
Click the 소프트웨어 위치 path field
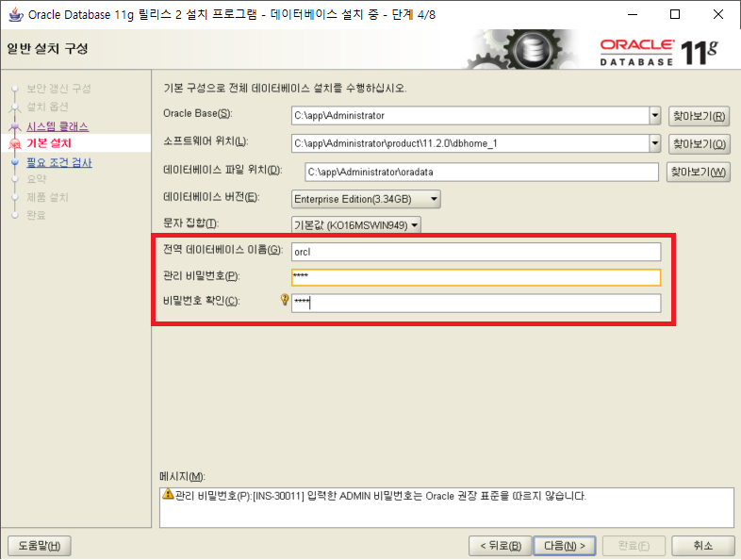[x=470, y=143]
